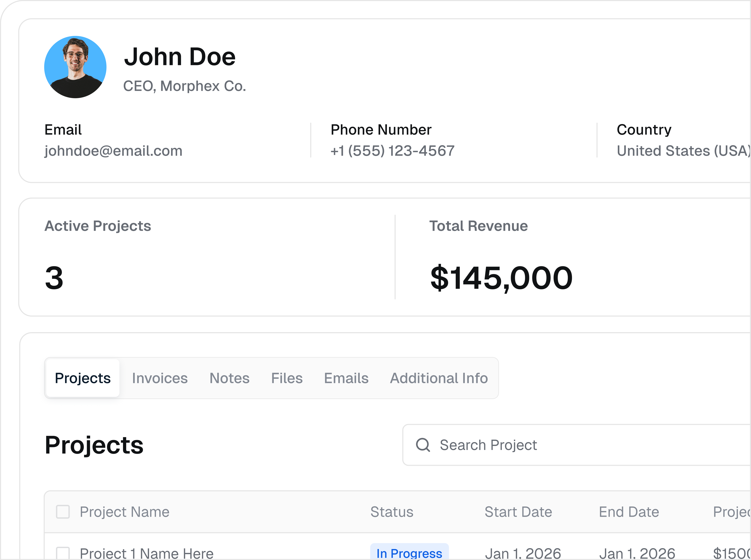Switch to the Emails tab

pos(346,378)
